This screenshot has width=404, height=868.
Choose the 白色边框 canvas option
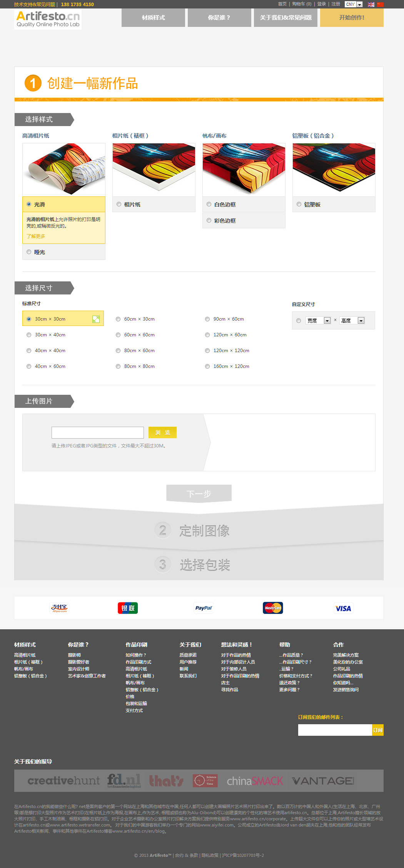(x=209, y=205)
